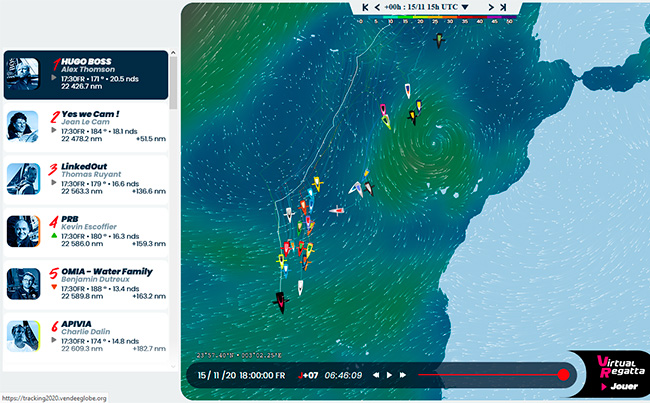Fast-forward the race timeline playback
Image resolution: width=650 pixels, height=403 pixels.
403,375
